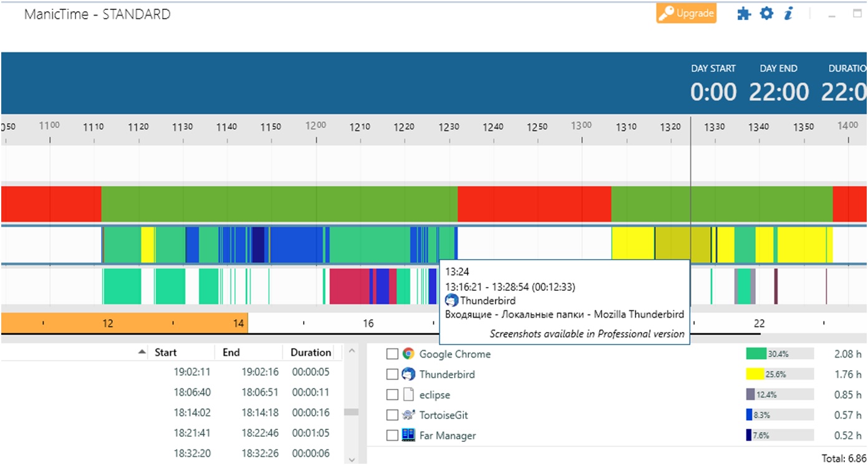Click the 0.52 h Far Manager duration

pyautogui.click(x=847, y=436)
